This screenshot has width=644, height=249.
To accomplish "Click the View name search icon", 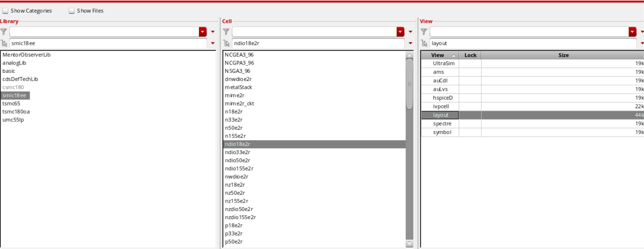I will 424,43.
